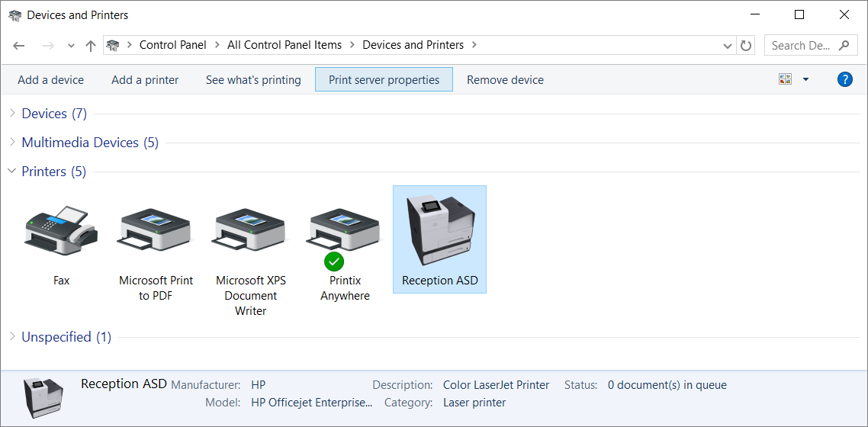Click Add a printer in toolbar
Screen dimensions: 868x427
[145, 79]
